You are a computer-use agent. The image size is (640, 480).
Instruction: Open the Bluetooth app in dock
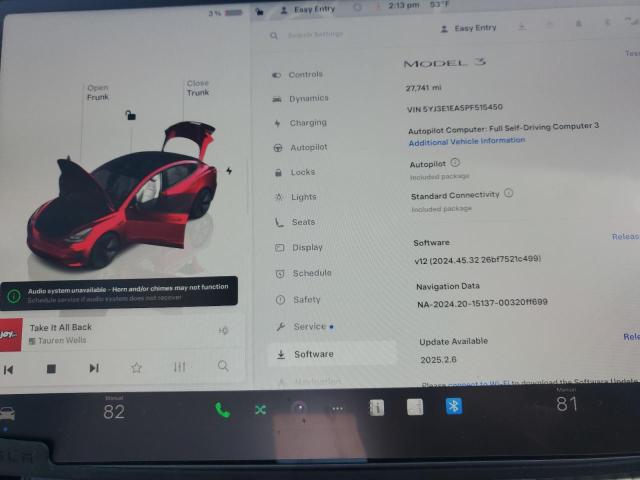tap(454, 406)
